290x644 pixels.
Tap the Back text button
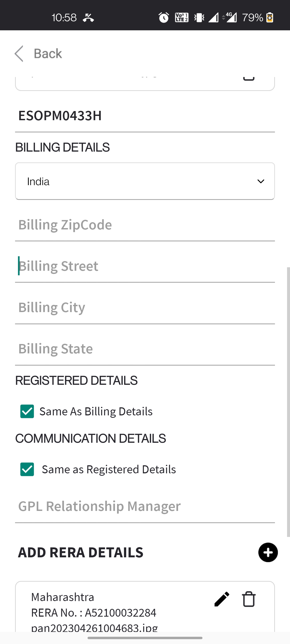click(x=48, y=54)
